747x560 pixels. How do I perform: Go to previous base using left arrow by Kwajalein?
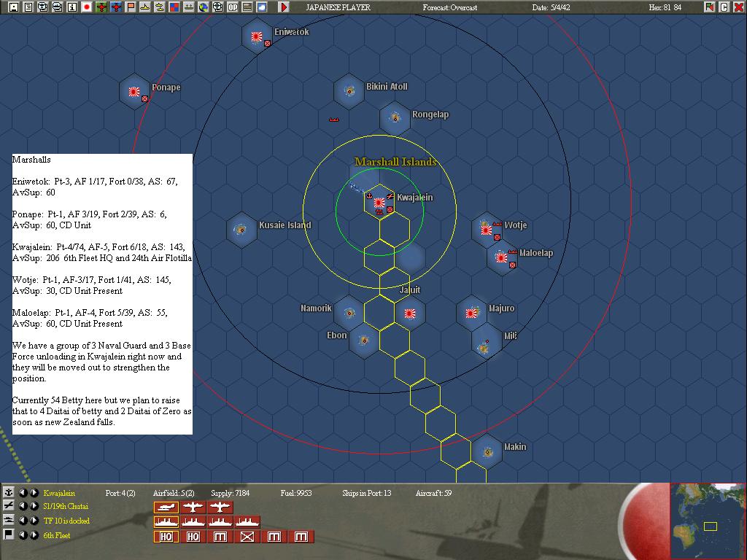click(x=23, y=492)
